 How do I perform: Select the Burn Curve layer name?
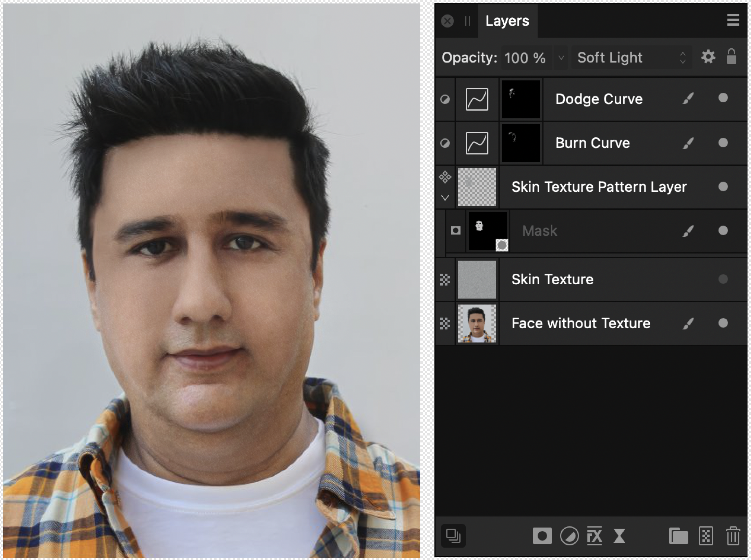592,143
